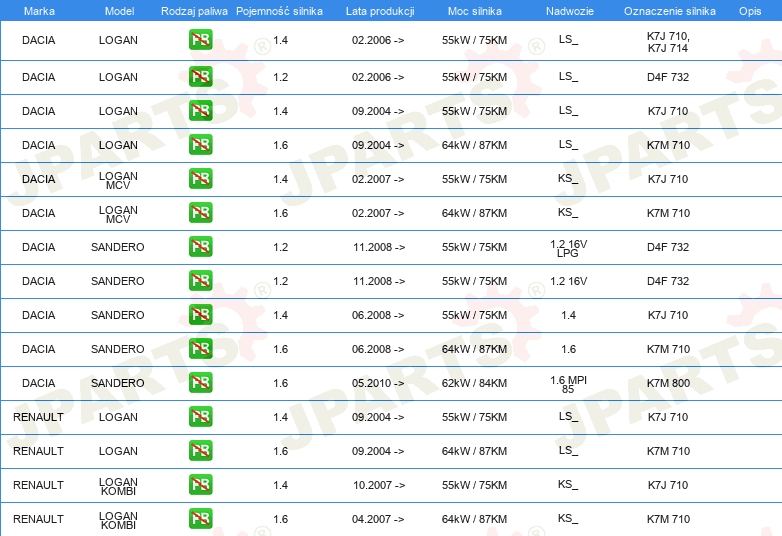Click petrol icon in Dacia Logan MCV 1.6 row
This screenshot has width=782, height=536.
tap(200, 213)
